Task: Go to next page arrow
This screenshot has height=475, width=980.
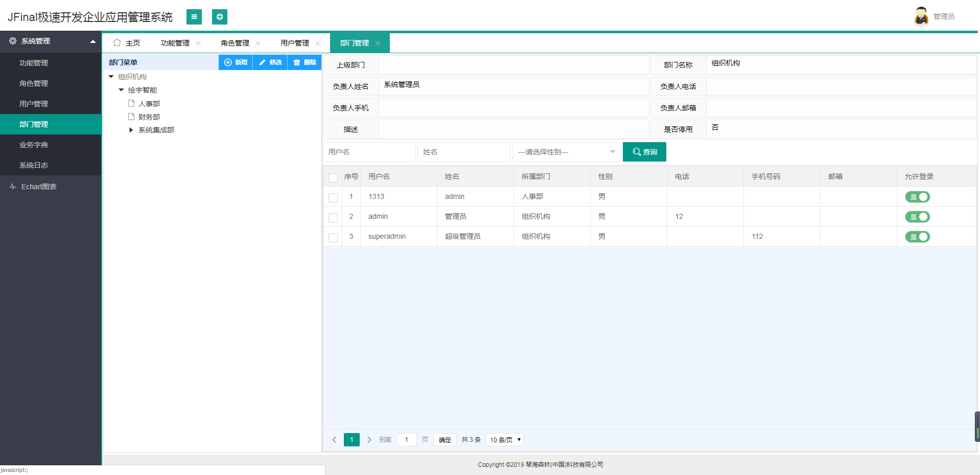Action: 369,440
